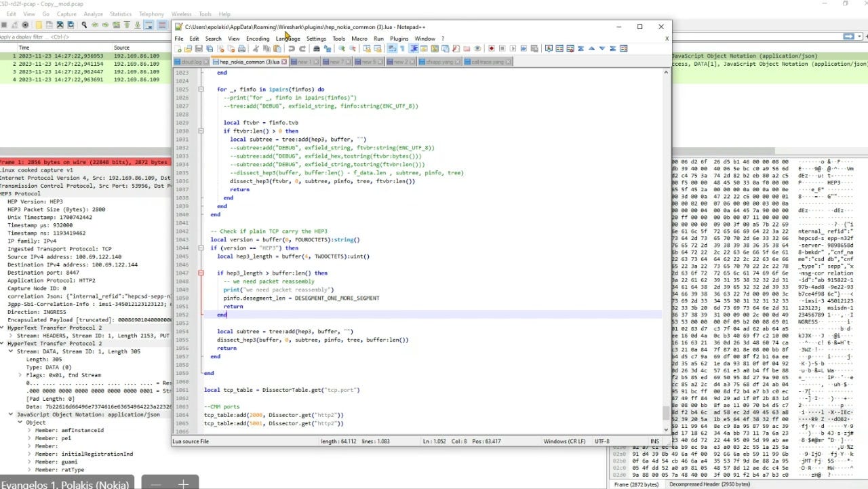The image size is (868, 489).
Task: Click the minus zoom button beside the presenter name
Action: tap(155, 484)
